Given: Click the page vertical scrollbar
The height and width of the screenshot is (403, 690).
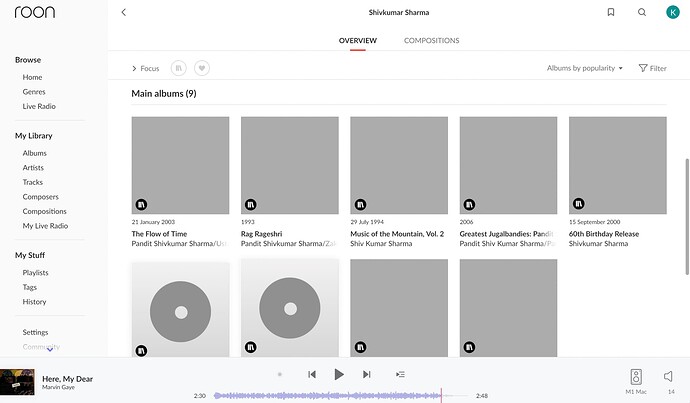Looking at the screenshot, I should coord(686,217).
